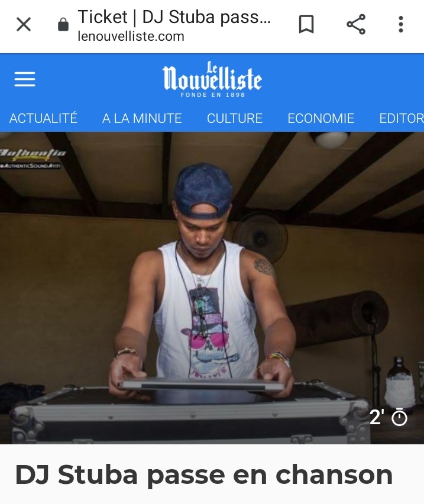Tap the reading time stopwatch icon
424x504 pixels.
[400, 417]
